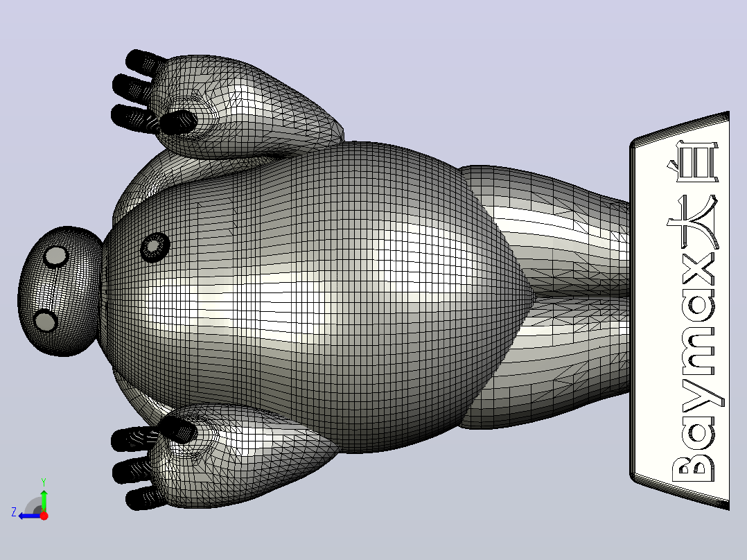
Task: Click the red X axis dot of the triad
Action: coord(44,516)
